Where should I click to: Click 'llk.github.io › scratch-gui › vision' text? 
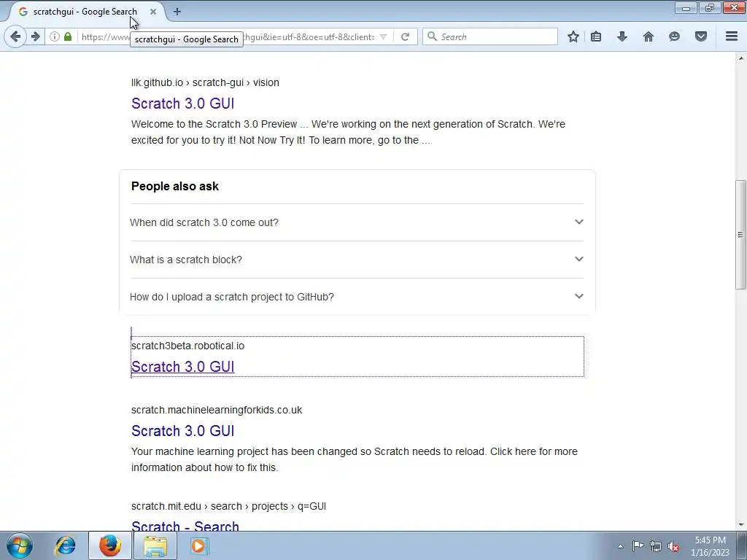[205, 82]
